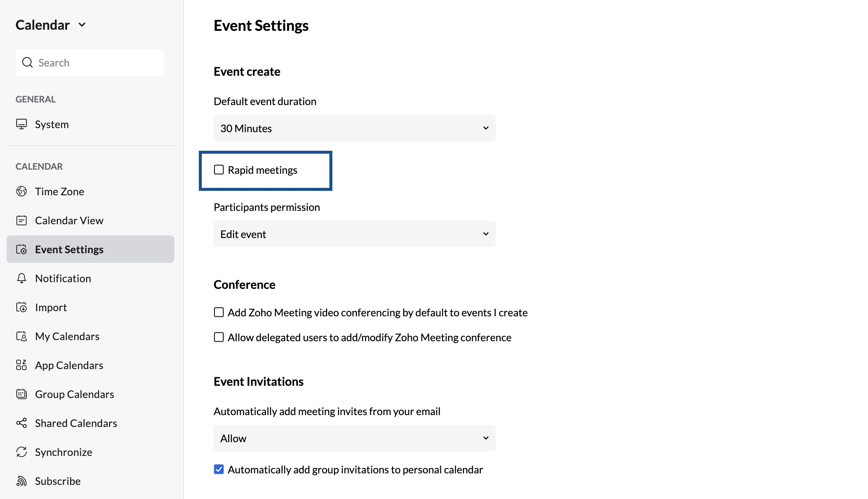Click the Import calendar icon
868x499 pixels.
tap(22, 307)
